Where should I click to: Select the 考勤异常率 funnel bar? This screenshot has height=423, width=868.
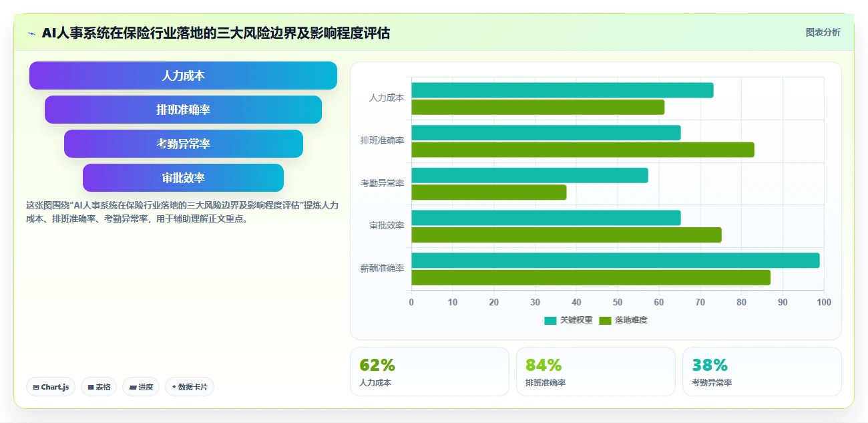click(184, 144)
